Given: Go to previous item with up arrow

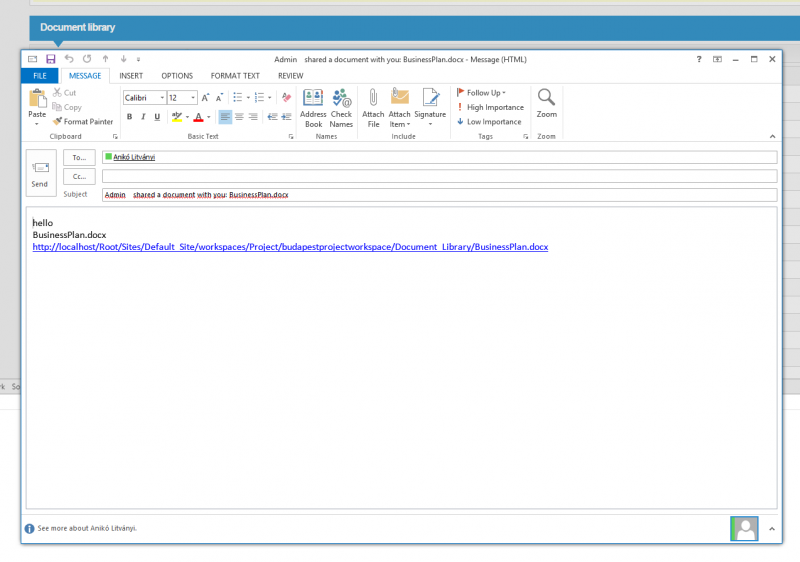Looking at the screenshot, I should tap(105, 59).
